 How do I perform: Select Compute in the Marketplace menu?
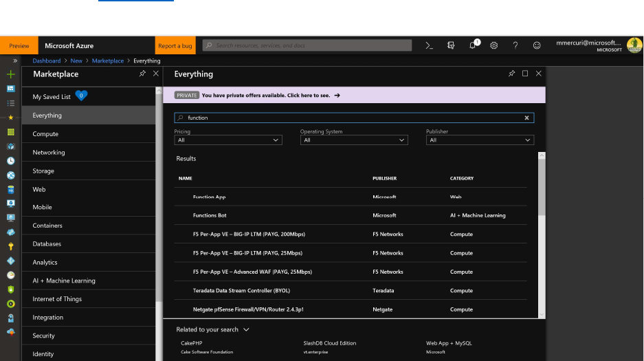[x=45, y=134]
